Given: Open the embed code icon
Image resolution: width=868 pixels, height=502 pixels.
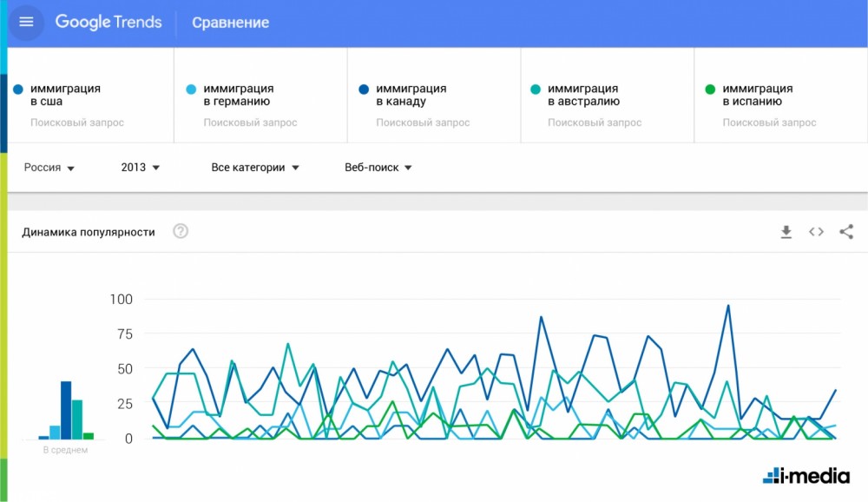Looking at the screenshot, I should (816, 232).
